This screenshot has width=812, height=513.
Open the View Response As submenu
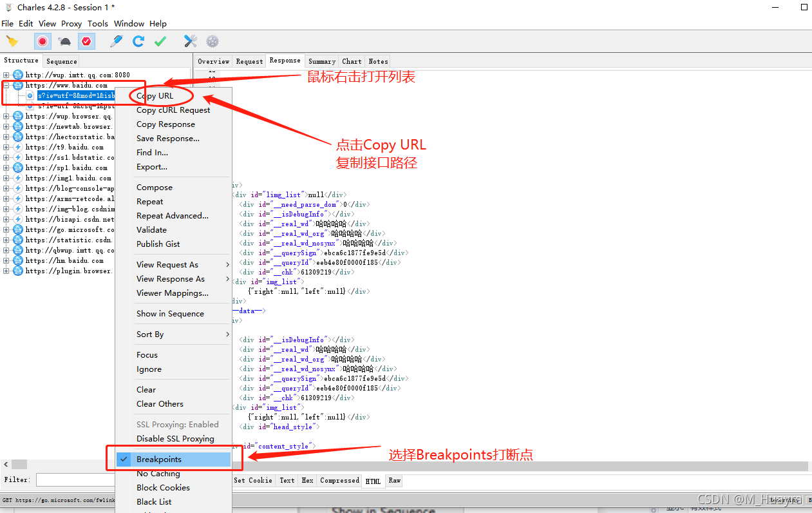173,279
